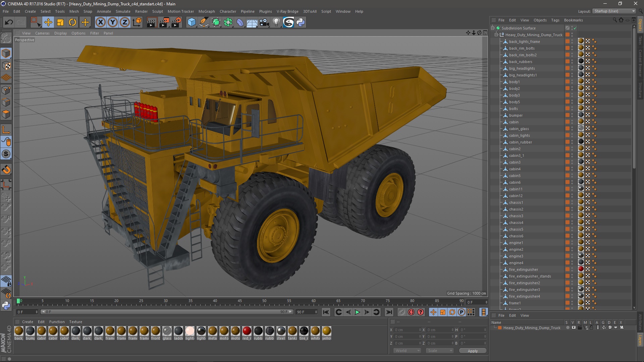Select the yellow material thumbnail
644x362 pixels.
tap(327, 331)
